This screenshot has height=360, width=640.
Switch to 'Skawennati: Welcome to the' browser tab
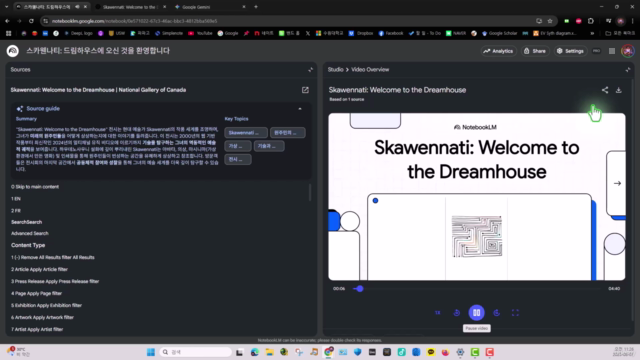130,7
